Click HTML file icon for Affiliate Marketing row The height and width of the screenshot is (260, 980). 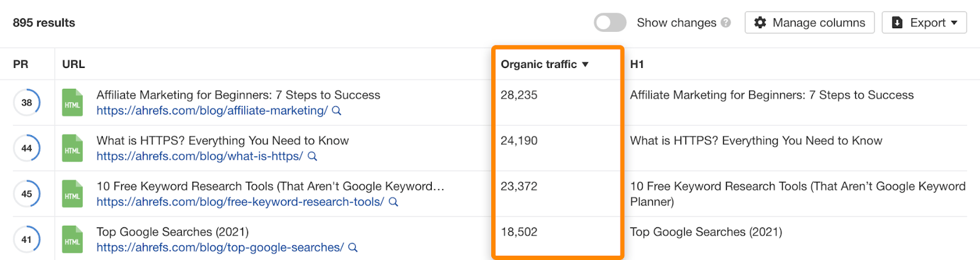pyautogui.click(x=72, y=103)
